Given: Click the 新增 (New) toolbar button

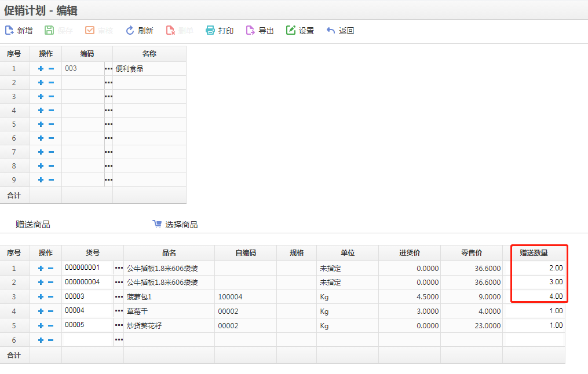Looking at the screenshot, I should 19,30.
